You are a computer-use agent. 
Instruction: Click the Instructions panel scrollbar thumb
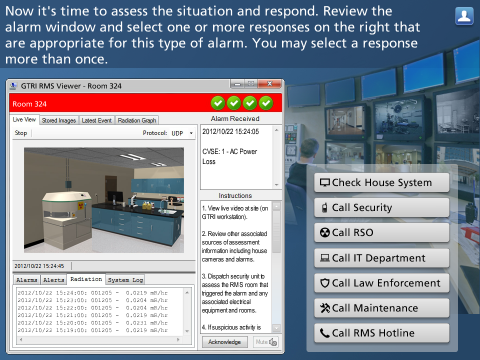[x=276, y=232]
